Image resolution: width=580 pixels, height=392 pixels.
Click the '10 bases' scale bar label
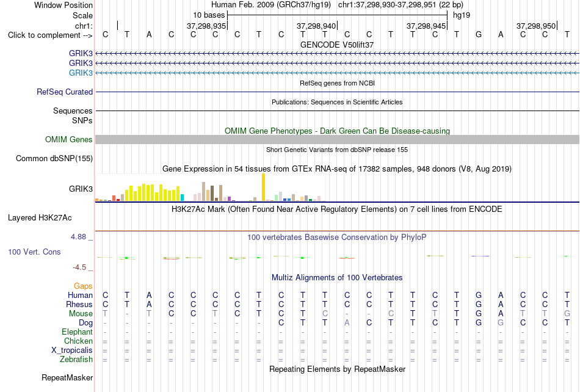click(209, 15)
